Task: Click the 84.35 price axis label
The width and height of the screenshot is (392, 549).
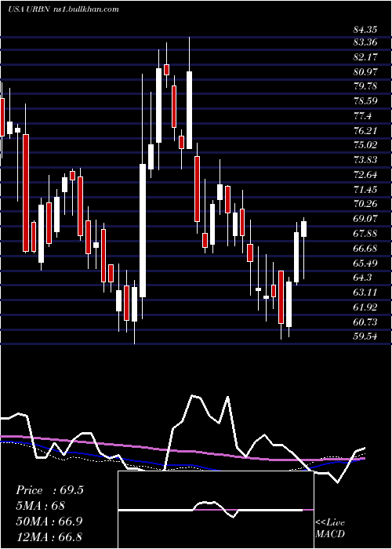Action: (x=365, y=29)
